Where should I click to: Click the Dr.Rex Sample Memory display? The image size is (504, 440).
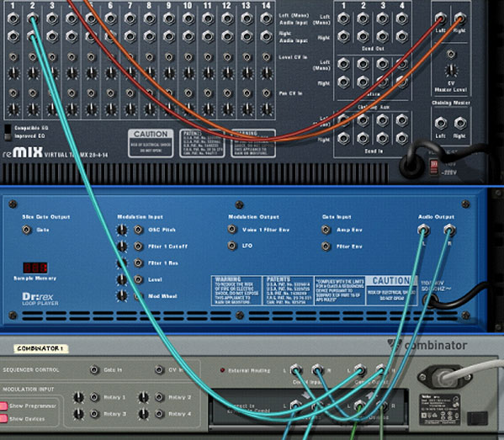[x=35, y=268]
